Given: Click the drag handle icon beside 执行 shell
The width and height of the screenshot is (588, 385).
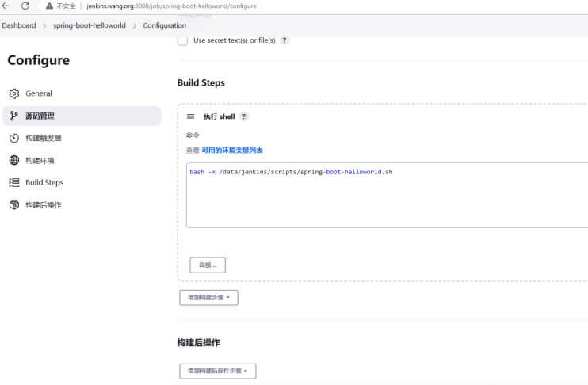Looking at the screenshot, I should (190, 116).
